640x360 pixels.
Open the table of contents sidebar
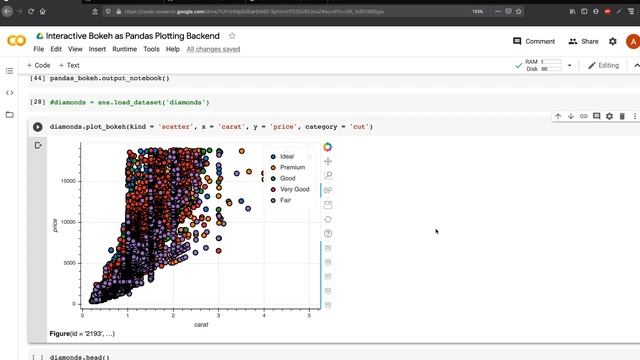[9, 71]
